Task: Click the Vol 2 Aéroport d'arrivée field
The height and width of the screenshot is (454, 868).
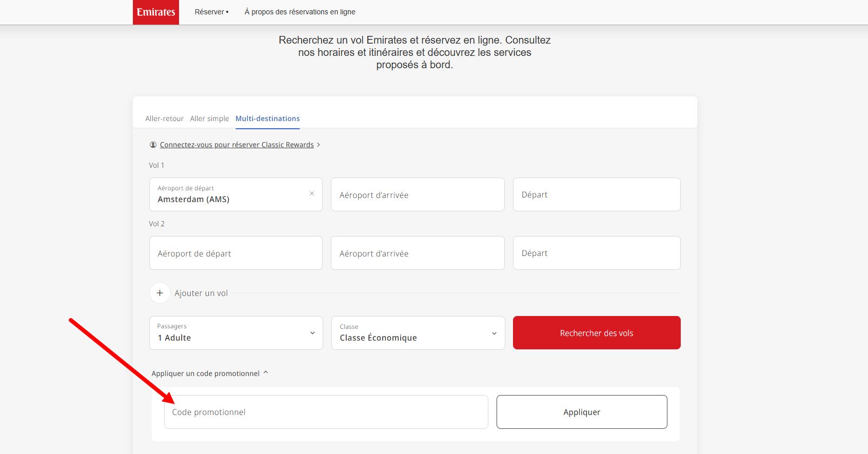Action: [x=418, y=253]
